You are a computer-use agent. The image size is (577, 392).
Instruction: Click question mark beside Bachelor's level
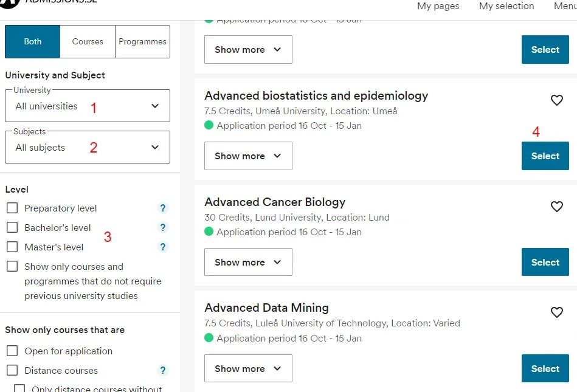coord(162,227)
